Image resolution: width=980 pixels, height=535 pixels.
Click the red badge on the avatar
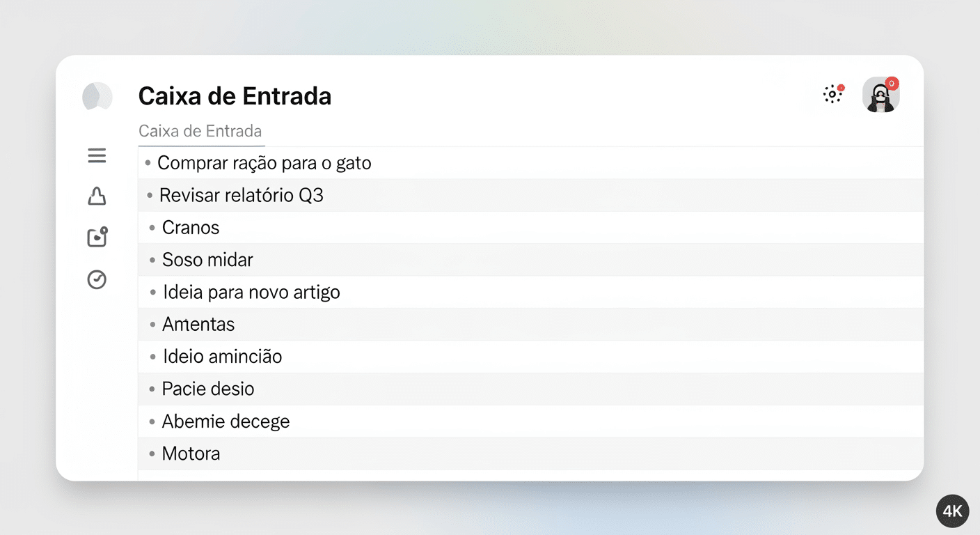892,84
